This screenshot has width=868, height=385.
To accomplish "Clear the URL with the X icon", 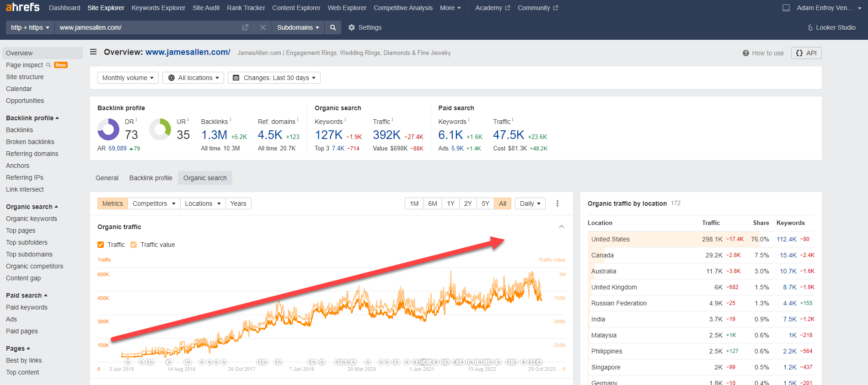I will pos(263,27).
